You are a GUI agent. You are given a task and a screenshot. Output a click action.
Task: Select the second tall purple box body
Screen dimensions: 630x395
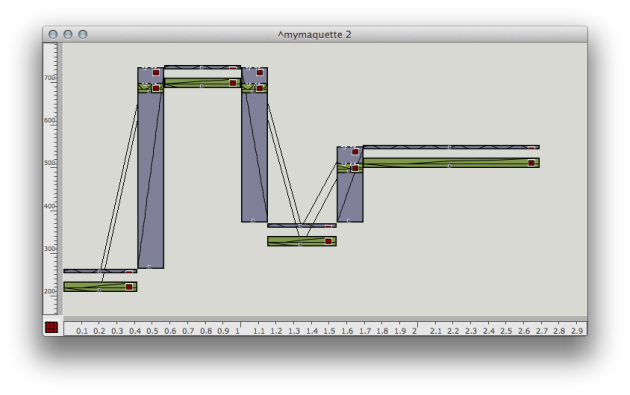(x=254, y=157)
